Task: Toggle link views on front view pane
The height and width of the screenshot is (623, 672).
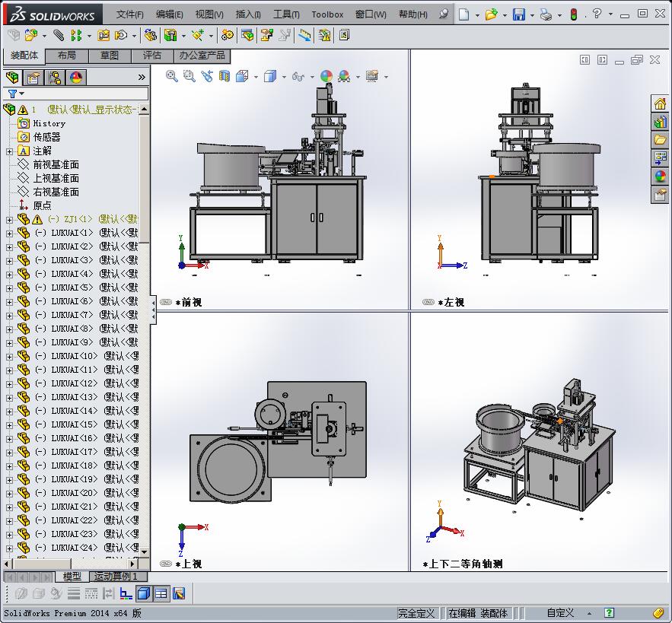Action: [x=166, y=302]
